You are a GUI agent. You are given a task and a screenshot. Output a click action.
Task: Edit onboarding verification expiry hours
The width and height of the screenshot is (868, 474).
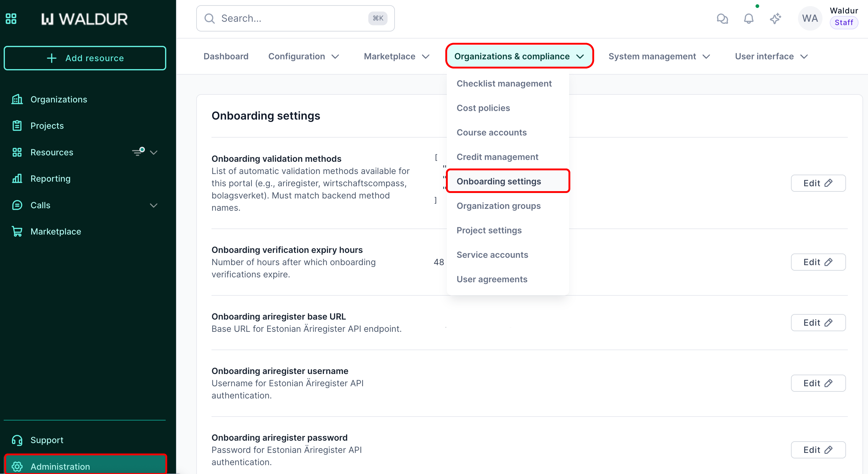pos(818,262)
